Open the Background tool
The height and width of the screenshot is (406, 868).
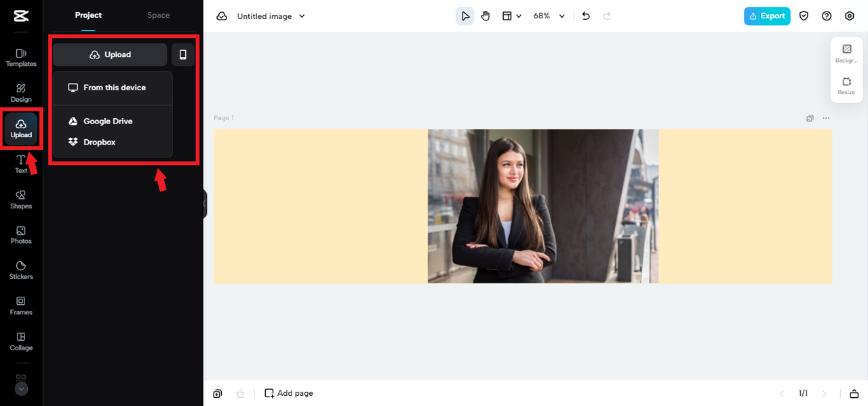tap(846, 54)
